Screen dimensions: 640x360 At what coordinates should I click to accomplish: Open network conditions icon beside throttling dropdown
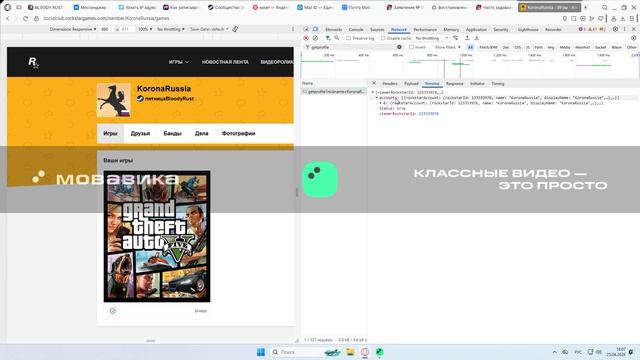[x=455, y=38]
